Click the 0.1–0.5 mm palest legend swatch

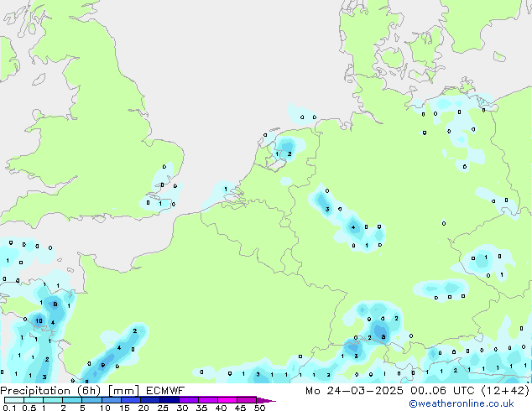tap(14, 400)
